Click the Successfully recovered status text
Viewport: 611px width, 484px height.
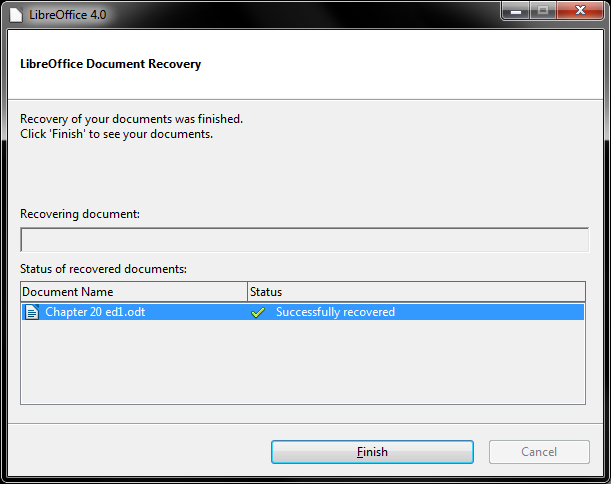[335, 312]
